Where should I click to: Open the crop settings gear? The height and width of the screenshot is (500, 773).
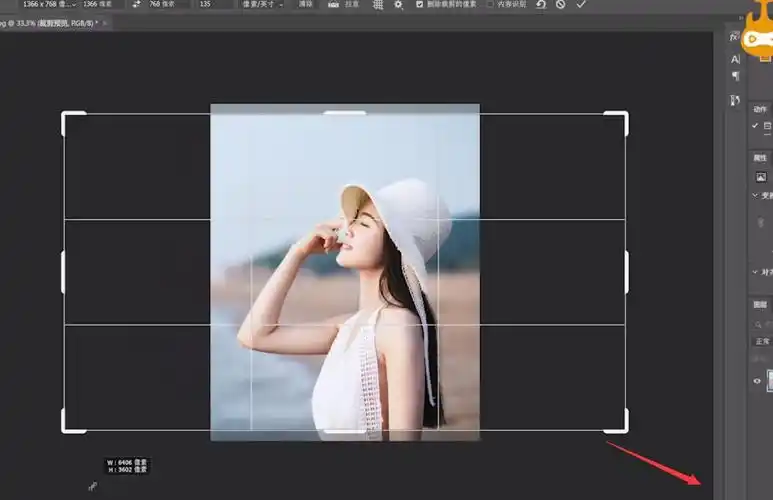point(397,5)
